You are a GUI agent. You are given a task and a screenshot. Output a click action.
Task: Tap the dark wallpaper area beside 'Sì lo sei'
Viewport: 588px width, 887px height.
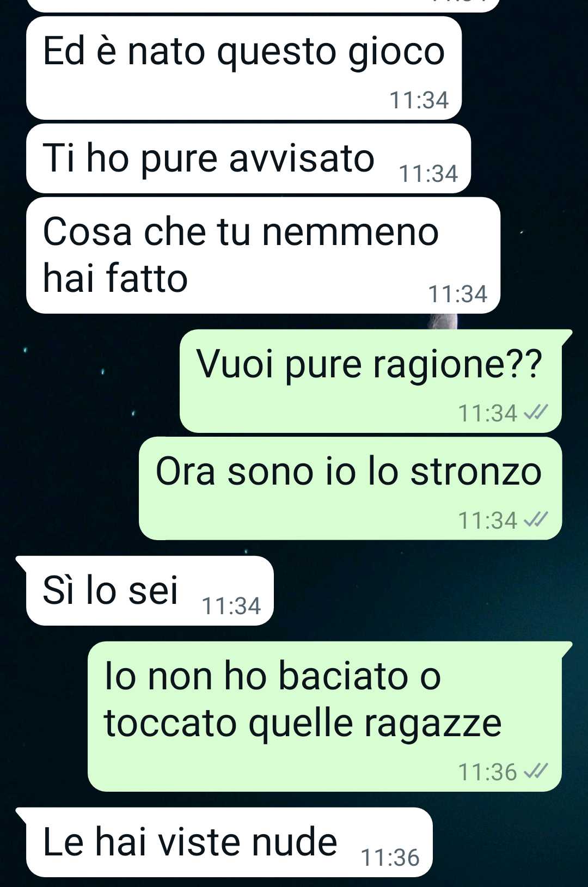tap(425, 591)
